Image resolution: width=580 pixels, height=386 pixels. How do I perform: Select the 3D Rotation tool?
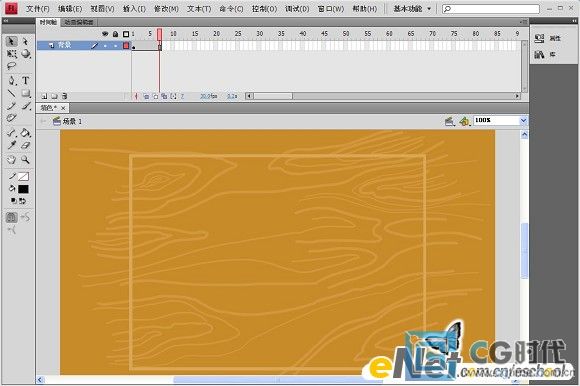point(25,54)
